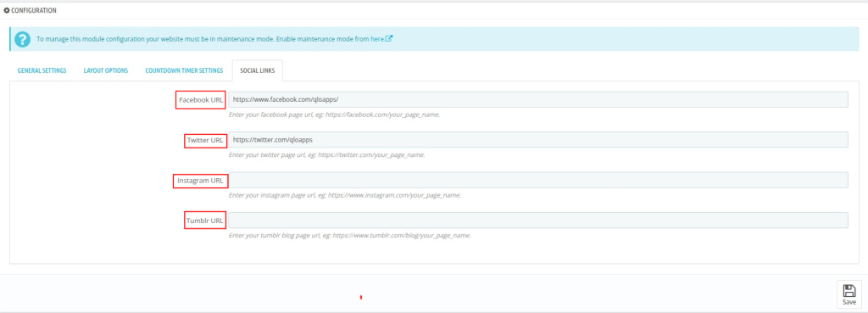Click the question mark info icon
This screenshot has height=313, width=868.
[22, 39]
